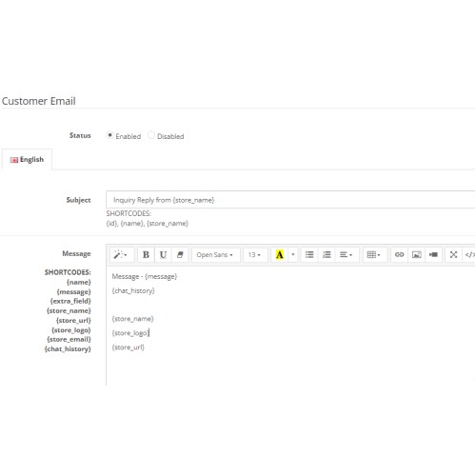The width and height of the screenshot is (476, 476).
Task: Insert a picture into the message
Action: (x=416, y=255)
